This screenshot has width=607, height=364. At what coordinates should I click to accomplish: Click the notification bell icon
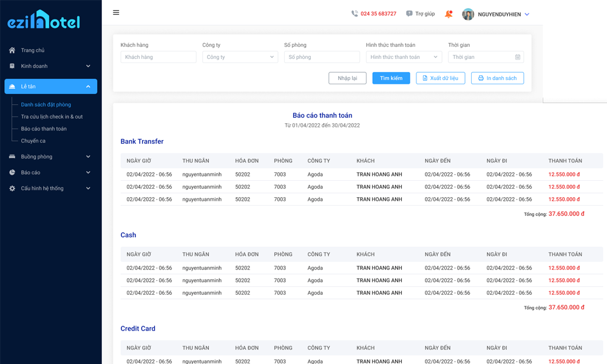point(449,14)
